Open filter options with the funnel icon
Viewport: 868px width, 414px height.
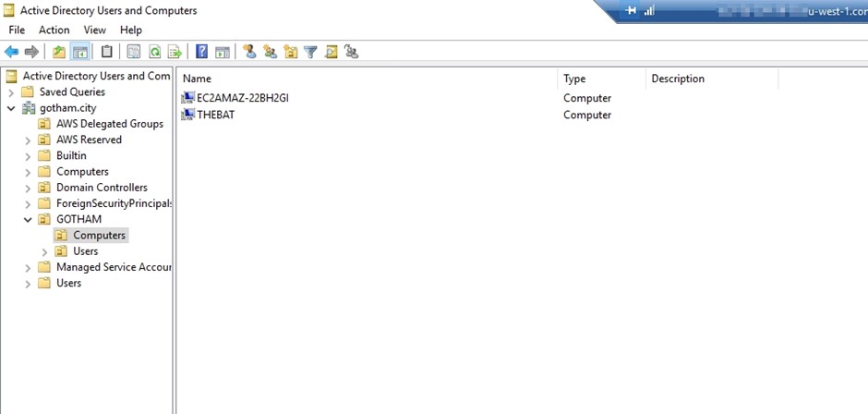(310, 52)
